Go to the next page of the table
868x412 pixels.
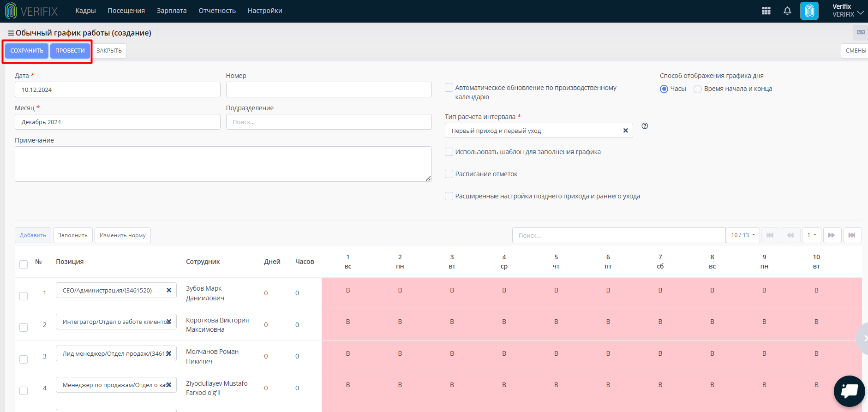pyautogui.click(x=832, y=235)
